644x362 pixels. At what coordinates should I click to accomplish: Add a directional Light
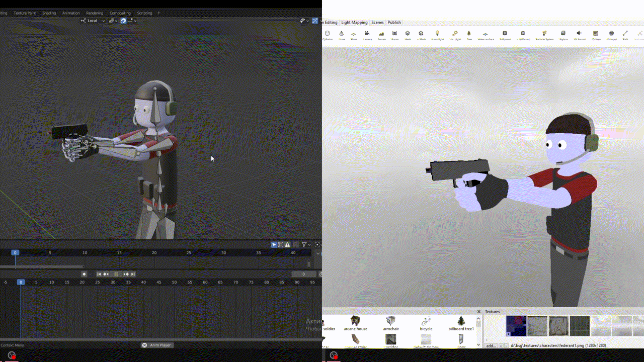coord(455,35)
